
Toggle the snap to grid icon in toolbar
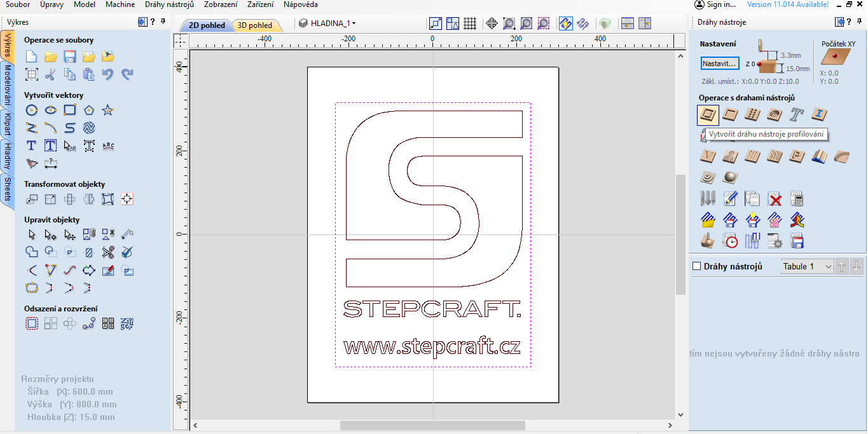pyautogui.click(x=470, y=24)
